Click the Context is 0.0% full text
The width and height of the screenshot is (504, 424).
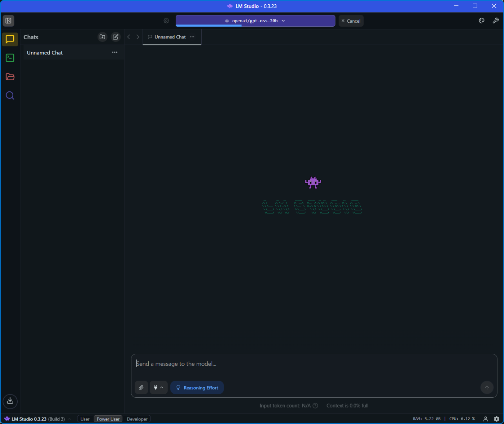point(347,406)
